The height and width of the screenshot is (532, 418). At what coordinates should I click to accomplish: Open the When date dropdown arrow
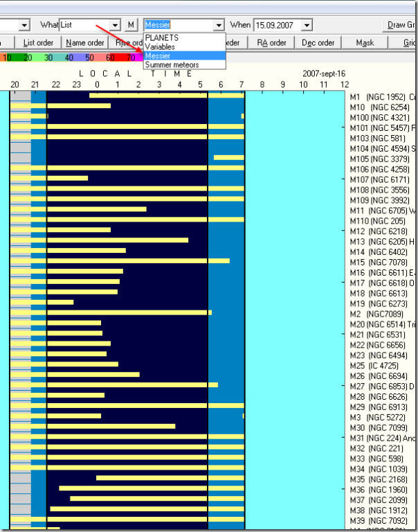pyautogui.click(x=307, y=25)
